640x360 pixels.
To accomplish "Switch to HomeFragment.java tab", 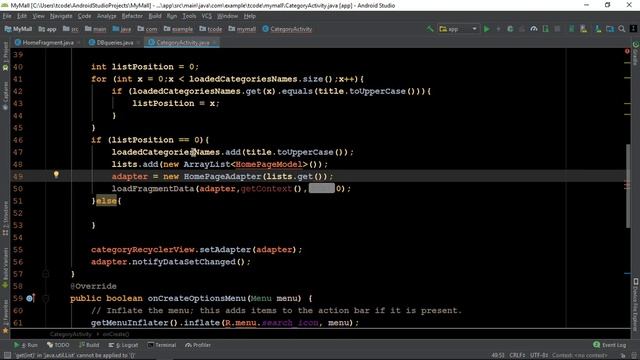I will [x=48, y=42].
